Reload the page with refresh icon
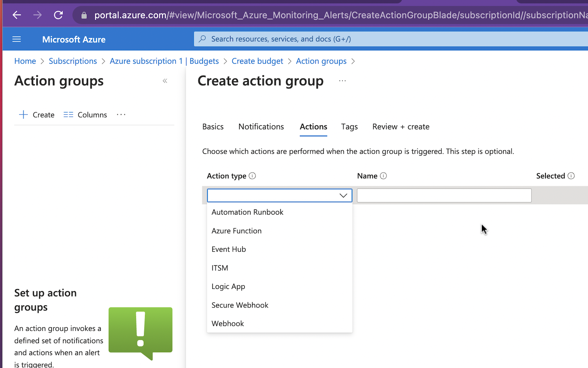The height and width of the screenshot is (368, 588). click(58, 15)
